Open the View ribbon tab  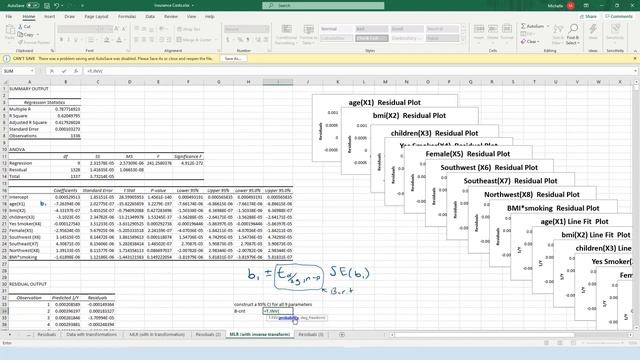pos(191,17)
